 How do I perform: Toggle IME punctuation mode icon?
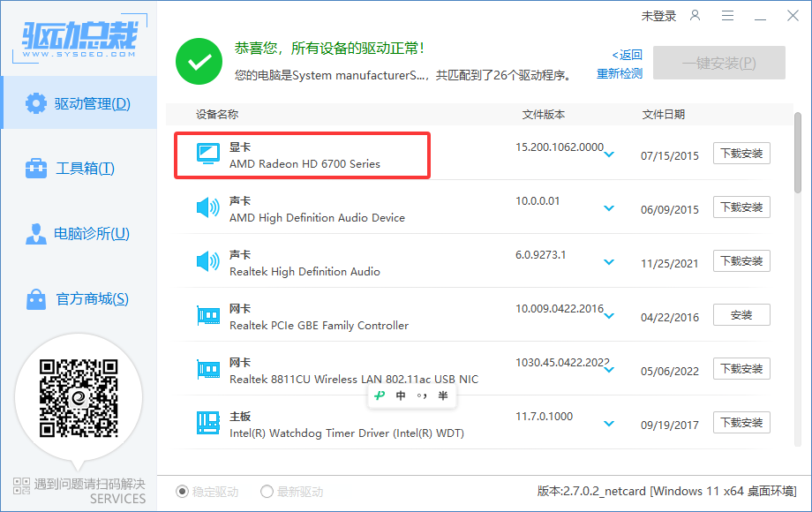(x=422, y=395)
